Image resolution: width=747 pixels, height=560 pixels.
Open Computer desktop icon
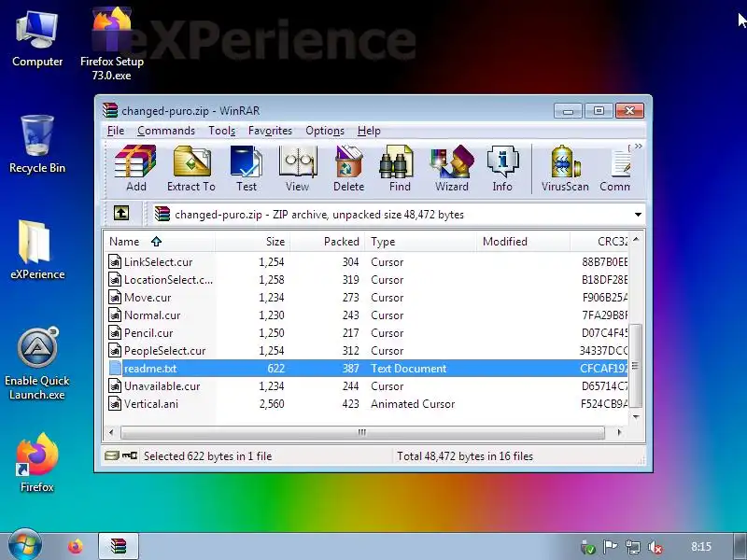37,40
